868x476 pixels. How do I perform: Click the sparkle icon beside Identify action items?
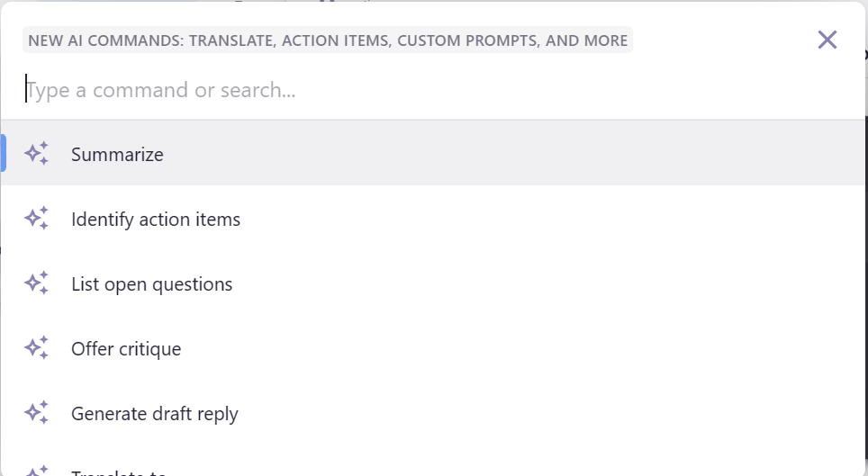click(36, 219)
